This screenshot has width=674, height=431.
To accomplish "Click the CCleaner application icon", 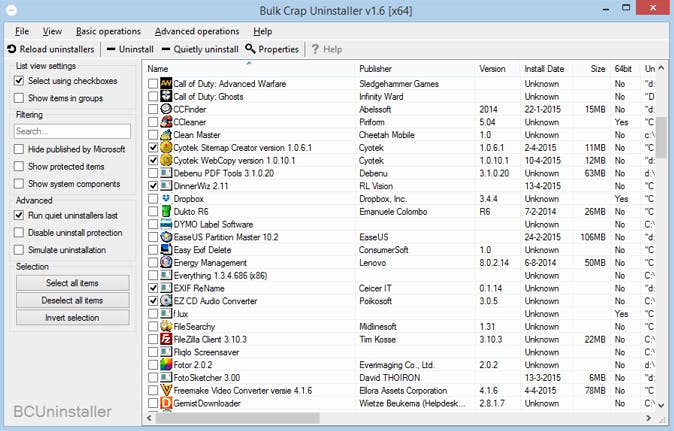I will 166,122.
